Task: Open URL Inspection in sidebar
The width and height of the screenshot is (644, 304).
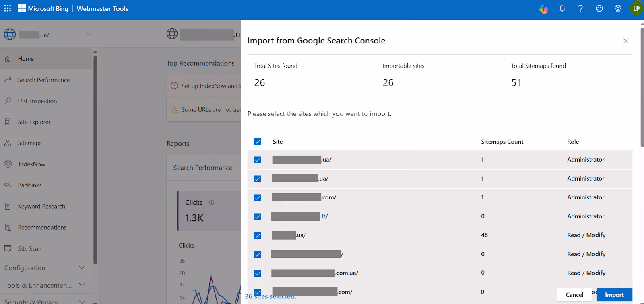Action: [46, 101]
